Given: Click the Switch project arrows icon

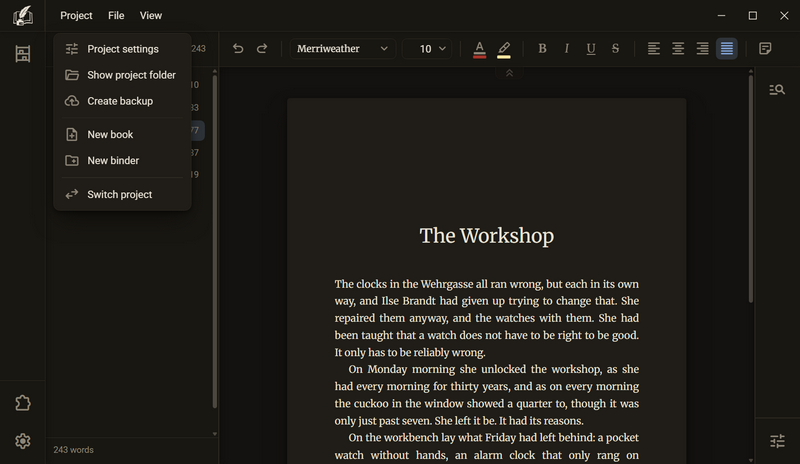Looking at the screenshot, I should (72, 194).
